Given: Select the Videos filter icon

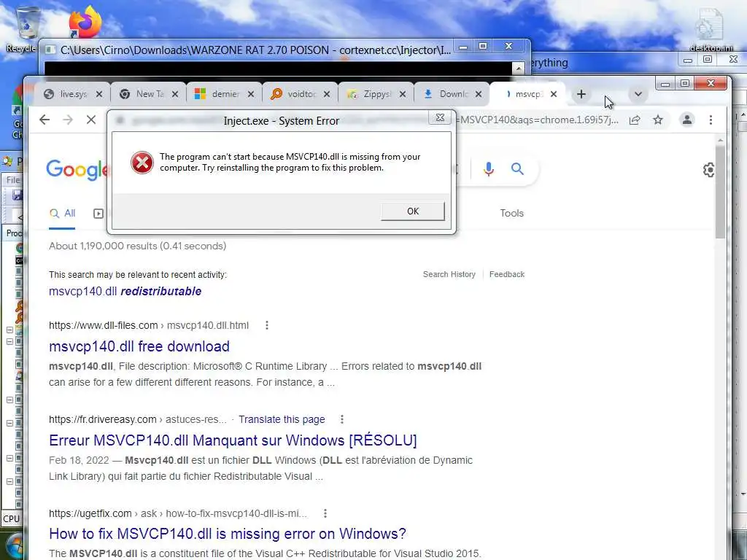Looking at the screenshot, I should (x=98, y=214).
